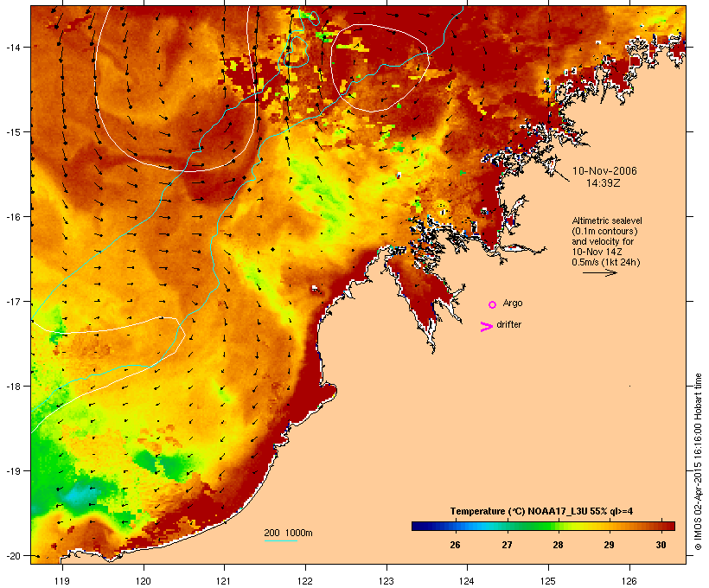Click the '10-Nov-2006' date label
Screen dimensions: 709x588
pyautogui.click(x=604, y=171)
